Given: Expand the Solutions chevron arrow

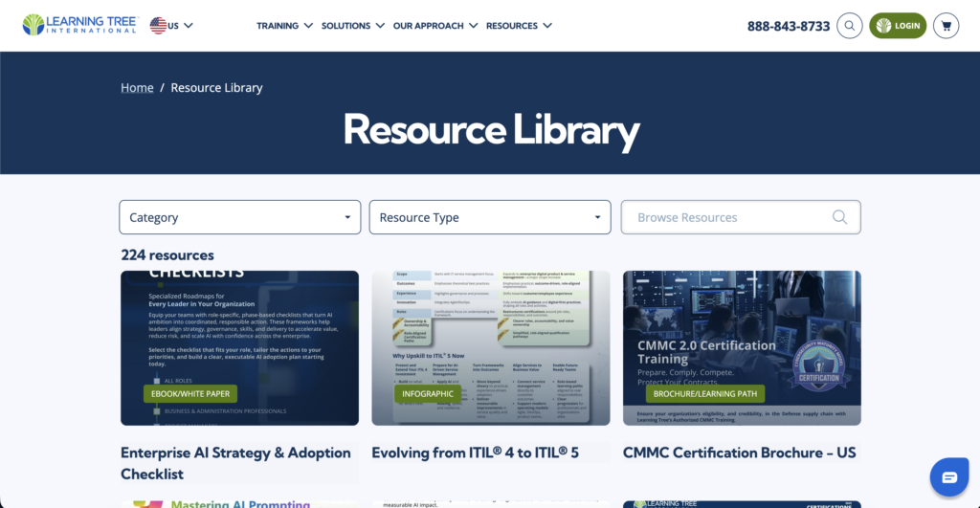Looking at the screenshot, I should (x=380, y=26).
